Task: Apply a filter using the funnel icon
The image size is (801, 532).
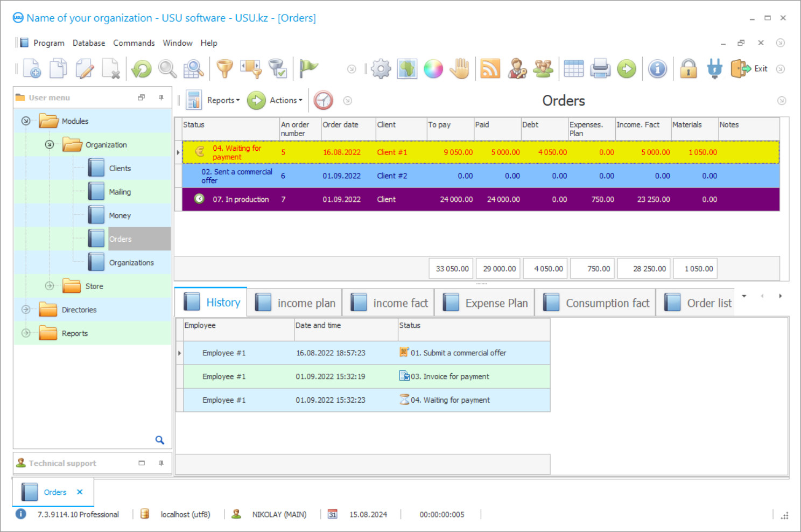Action: 224,68
